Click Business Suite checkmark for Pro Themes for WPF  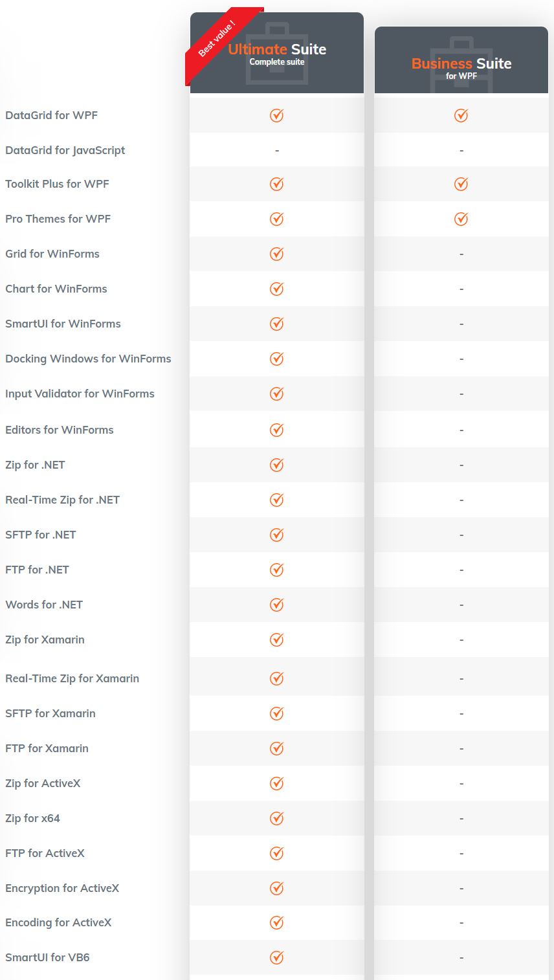461,219
